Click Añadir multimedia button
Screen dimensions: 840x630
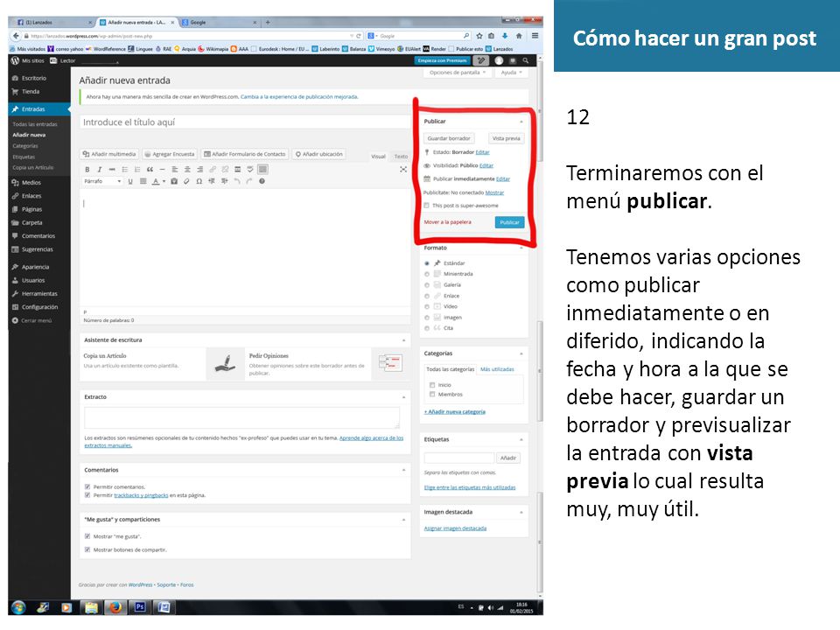109,154
